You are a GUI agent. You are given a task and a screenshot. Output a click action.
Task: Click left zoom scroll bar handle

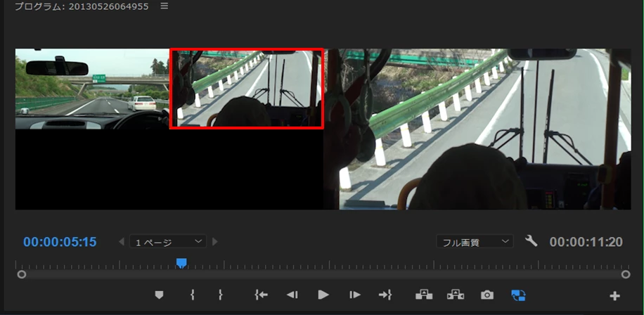click(22, 274)
